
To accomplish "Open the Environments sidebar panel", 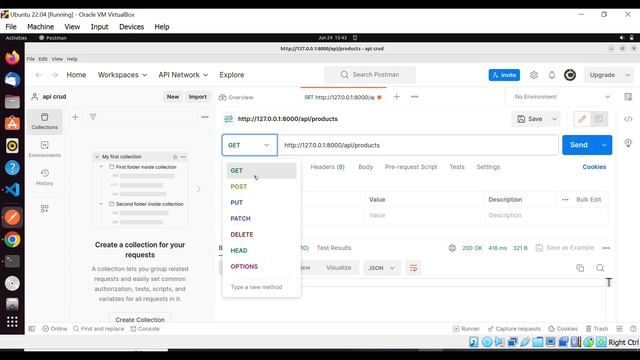I will pyautogui.click(x=44, y=149).
